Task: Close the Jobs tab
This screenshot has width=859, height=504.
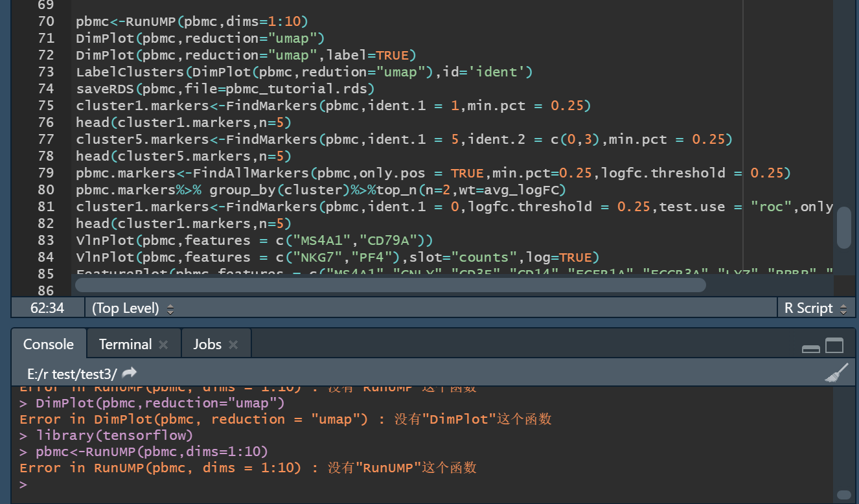Action: (x=235, y=344)
